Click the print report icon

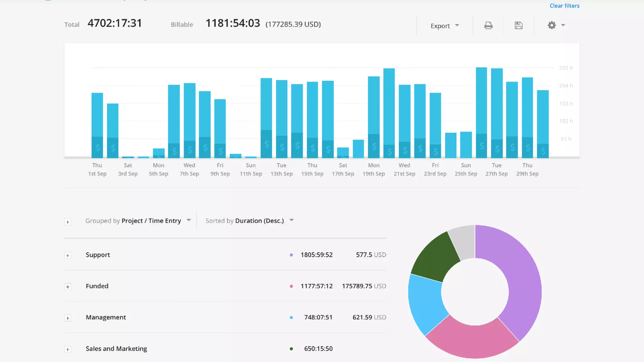coord(488,25)
